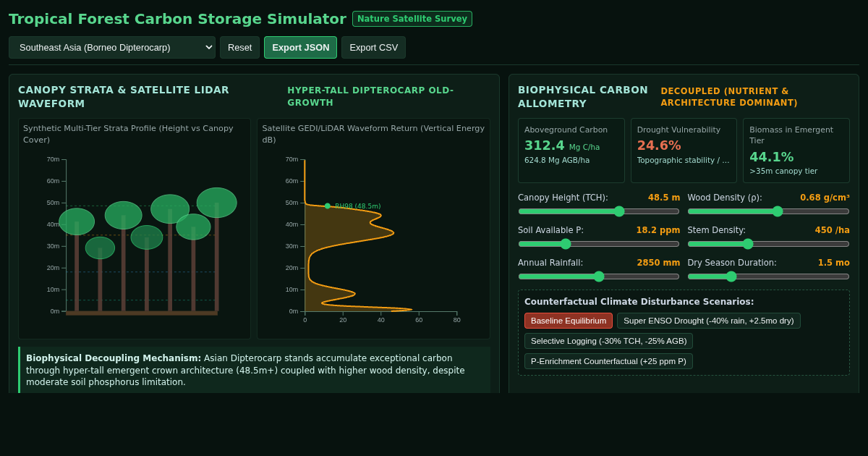Select Selective Logging scenario
868x456 pixels.
(608, 341)
